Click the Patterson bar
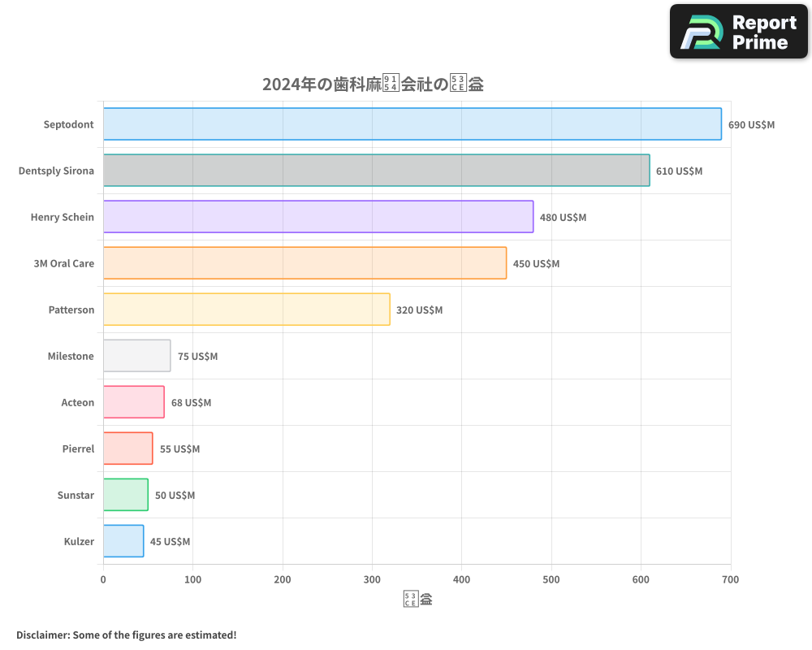Image resolution: width=812 pixels, height=650 pixels. [244, 310]
